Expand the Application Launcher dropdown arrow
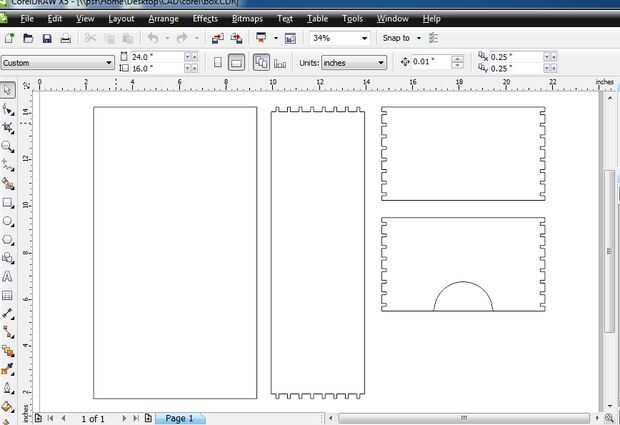Viewport: 620px width, 425px height. pos(276,38)
